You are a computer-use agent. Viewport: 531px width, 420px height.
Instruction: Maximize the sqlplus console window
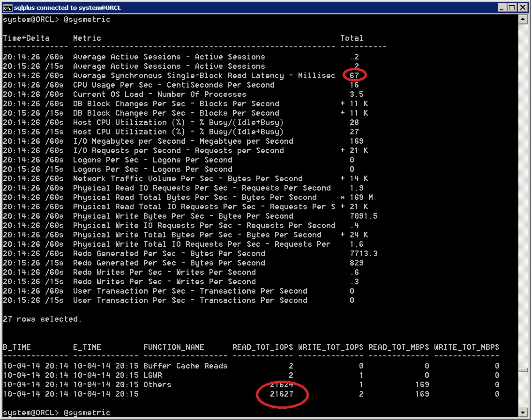(512, 7)
